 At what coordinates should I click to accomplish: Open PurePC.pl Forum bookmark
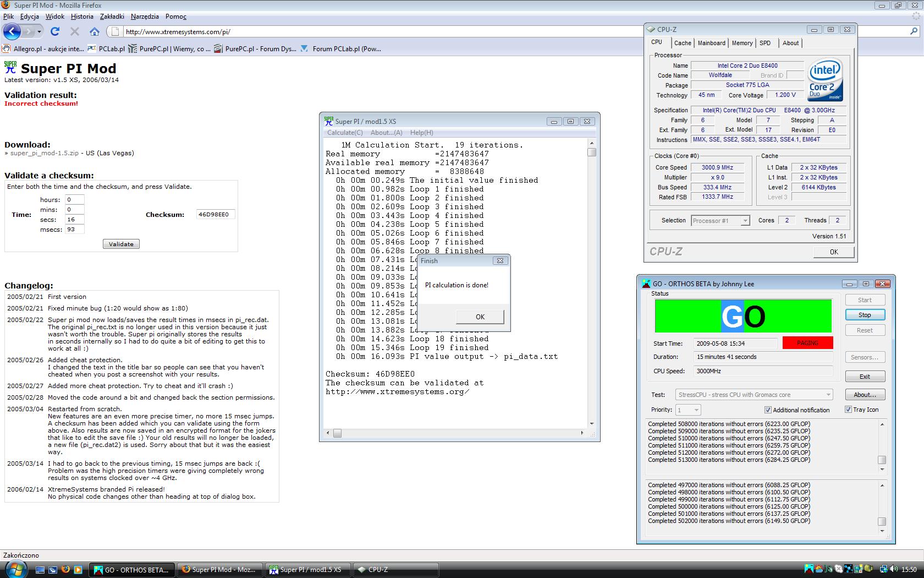(255, 48)
